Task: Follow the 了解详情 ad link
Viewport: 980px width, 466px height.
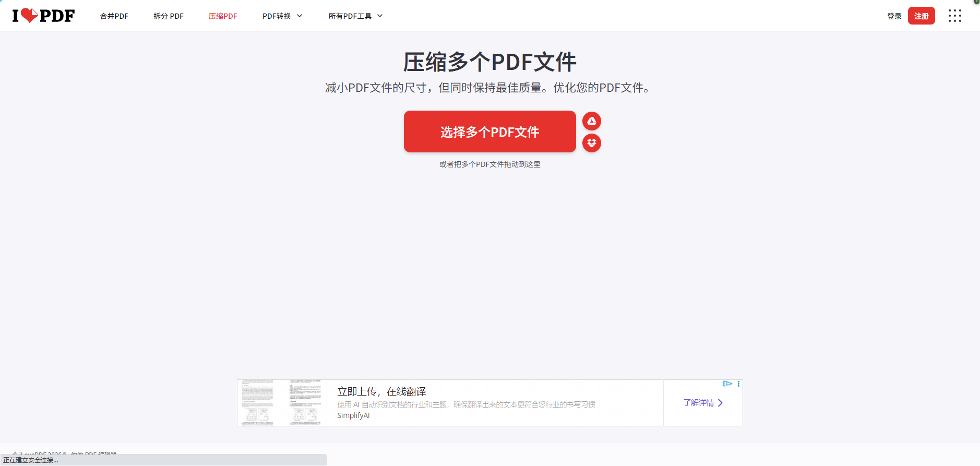Action: pyautogui.click(x=698, y=403)
